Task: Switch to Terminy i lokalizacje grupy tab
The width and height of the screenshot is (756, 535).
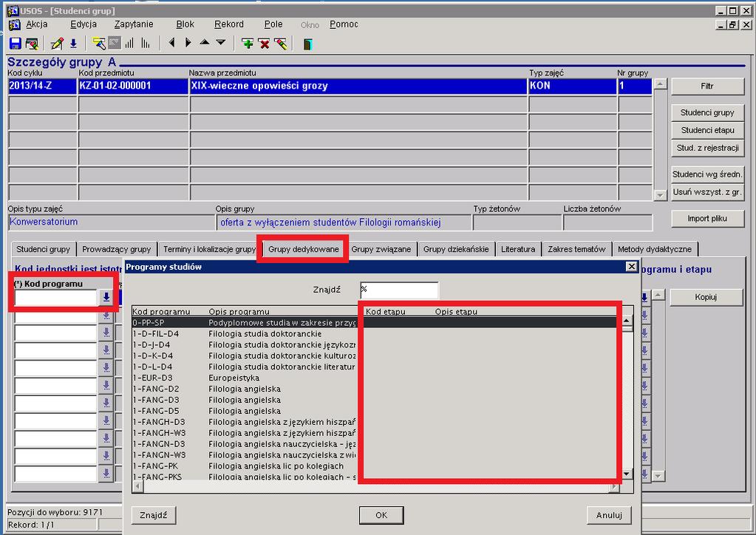Action: pos(209,249)
